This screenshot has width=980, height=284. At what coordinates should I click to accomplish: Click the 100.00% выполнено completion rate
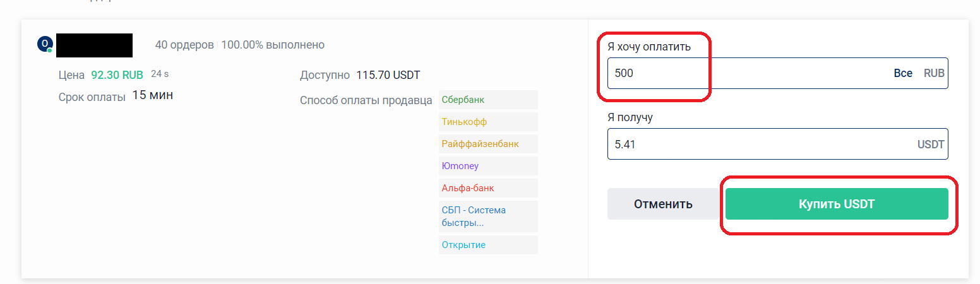tap(273, 45)
